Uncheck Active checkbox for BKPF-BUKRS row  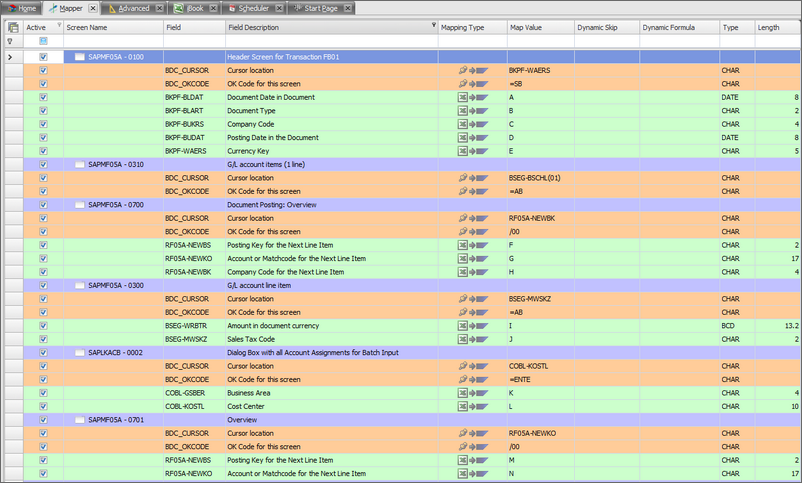(x=43, y=125)
